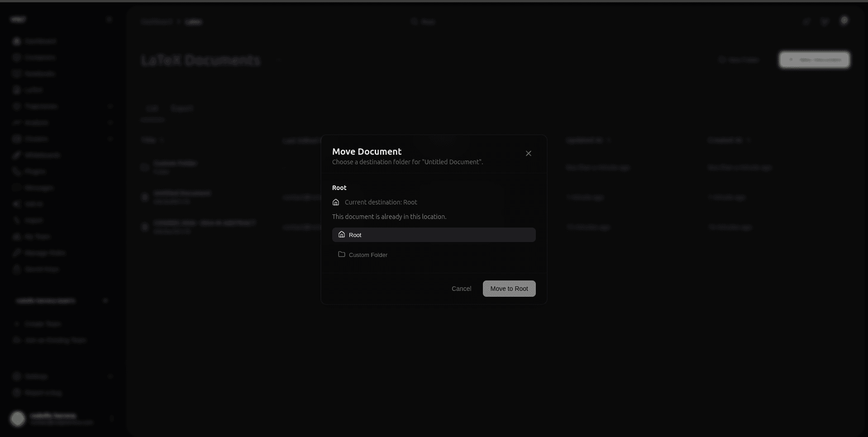The height and width of the screenshot is (437, 868).
Task: Sort by the Updated At column
Action: (x=584, y=140)
